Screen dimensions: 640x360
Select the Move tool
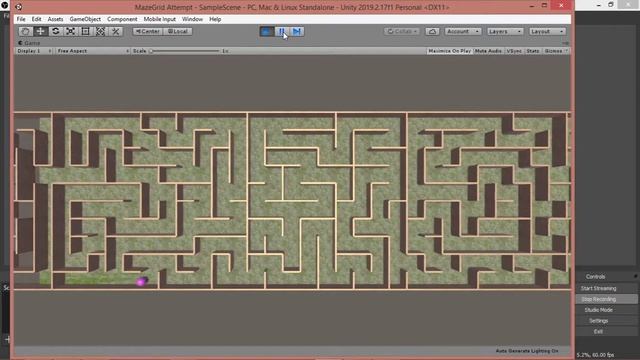(40, 31)
